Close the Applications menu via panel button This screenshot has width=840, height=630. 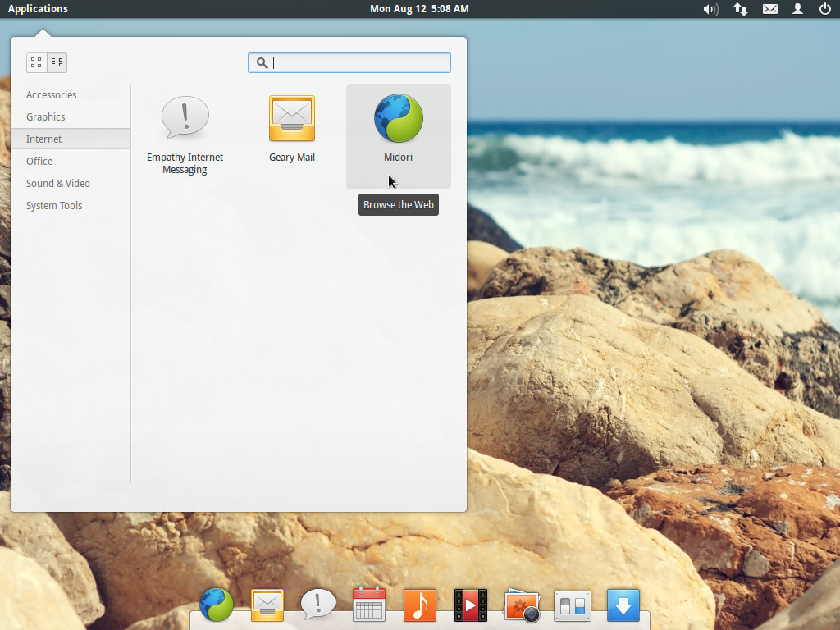[38, 8]
